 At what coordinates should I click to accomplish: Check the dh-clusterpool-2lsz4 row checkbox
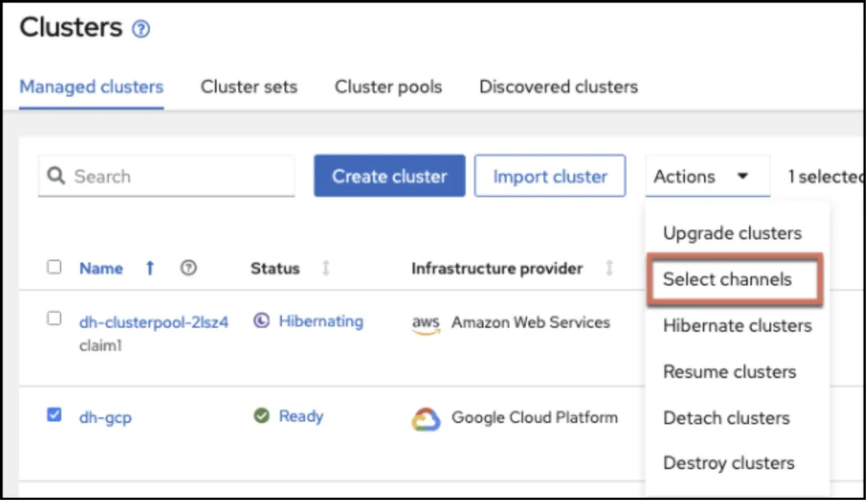(54, 319)
